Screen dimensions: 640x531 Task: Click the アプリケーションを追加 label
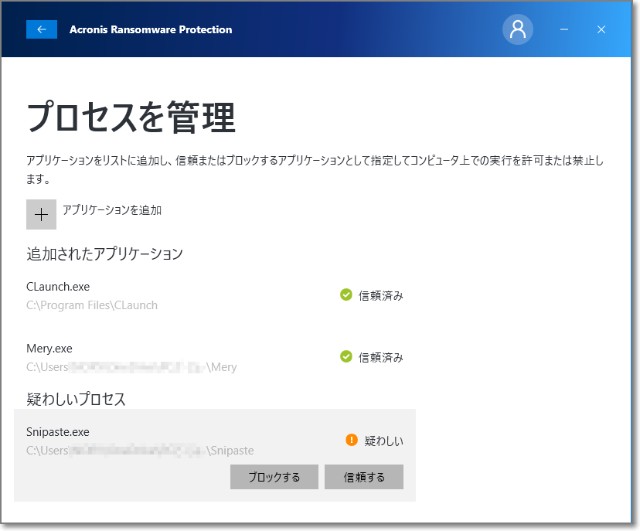112,210
